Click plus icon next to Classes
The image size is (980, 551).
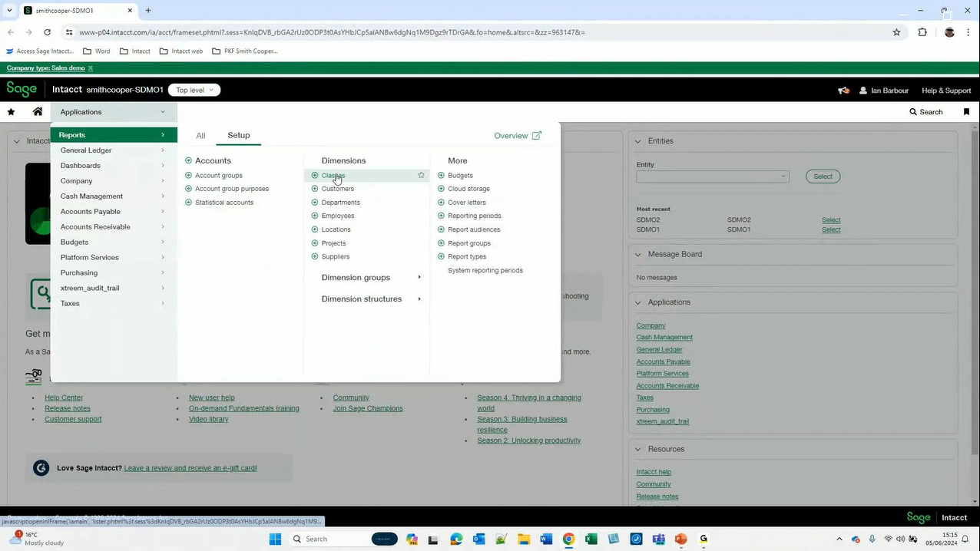[x=315, y=176]
